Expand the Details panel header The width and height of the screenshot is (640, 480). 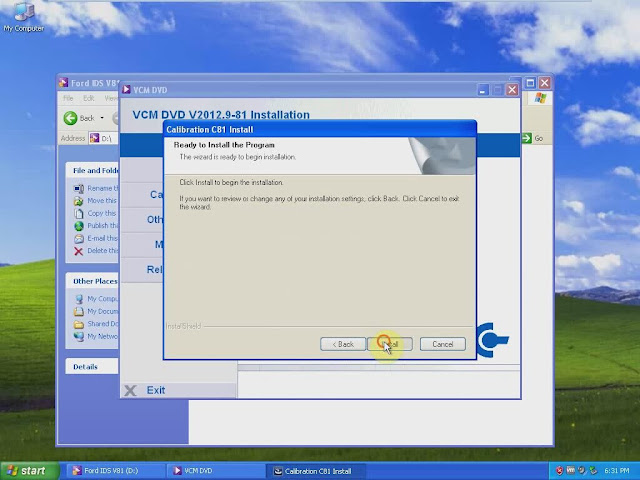[92, 367]
